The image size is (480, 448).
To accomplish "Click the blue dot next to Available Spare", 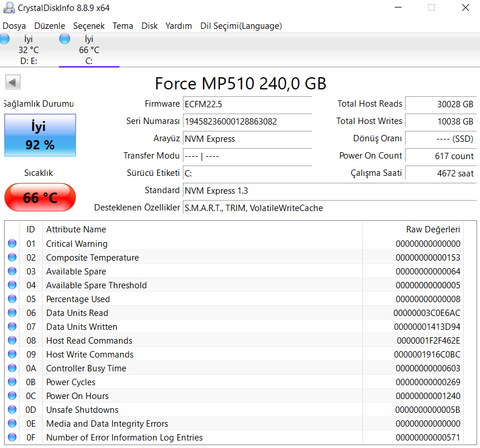I will pyautogui.click(x=12, y=271).
